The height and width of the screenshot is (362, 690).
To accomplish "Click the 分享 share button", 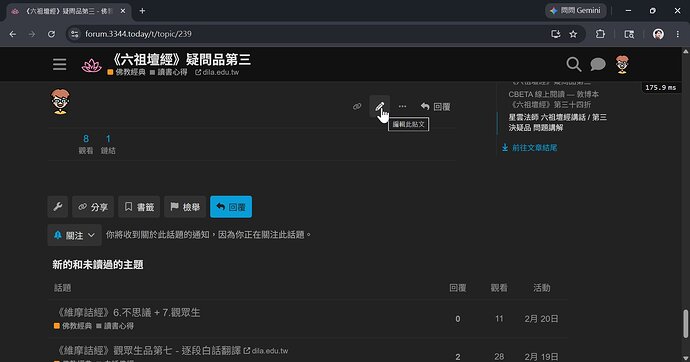I will 93,207.
